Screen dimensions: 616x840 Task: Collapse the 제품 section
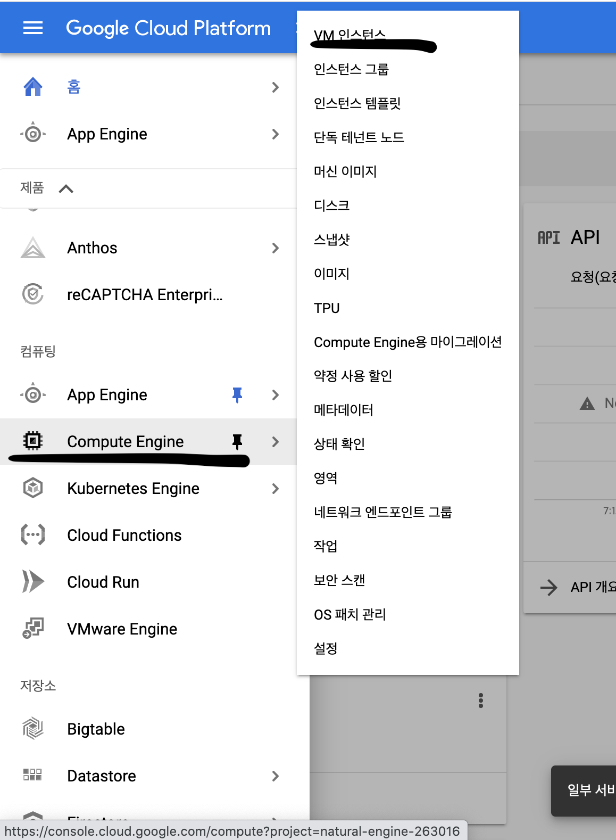tap(66, 188)
